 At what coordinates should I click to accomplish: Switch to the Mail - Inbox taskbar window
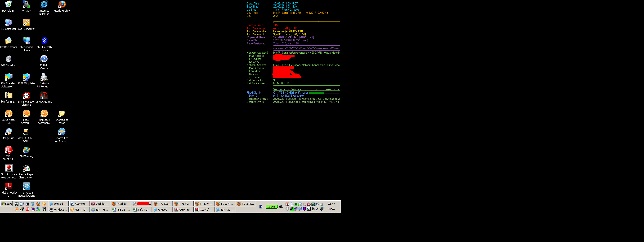tap(79, 210)
